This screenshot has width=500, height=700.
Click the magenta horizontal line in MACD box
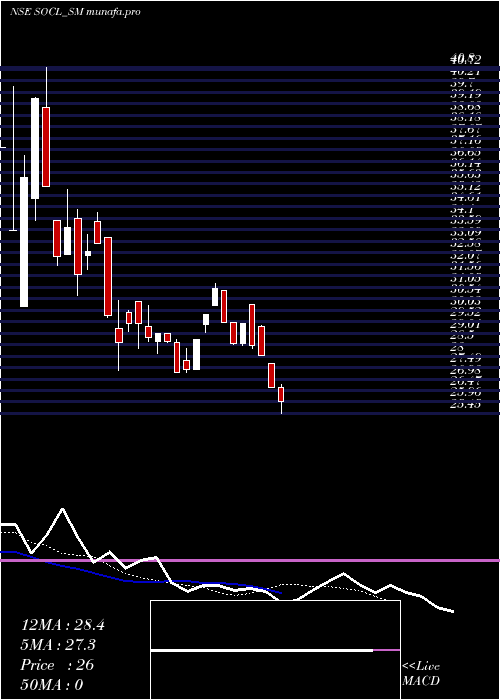tap(387, 650)
